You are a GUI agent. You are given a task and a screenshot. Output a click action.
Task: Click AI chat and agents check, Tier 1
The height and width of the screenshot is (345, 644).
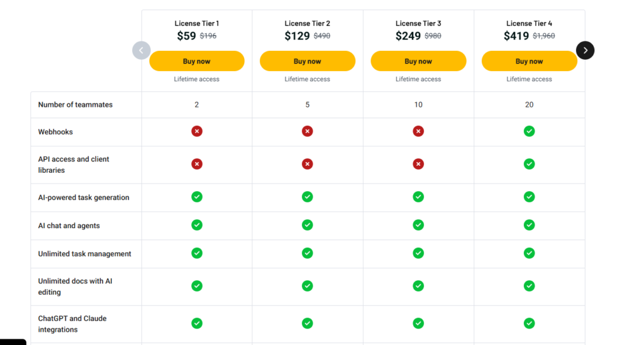pos(197,225)
